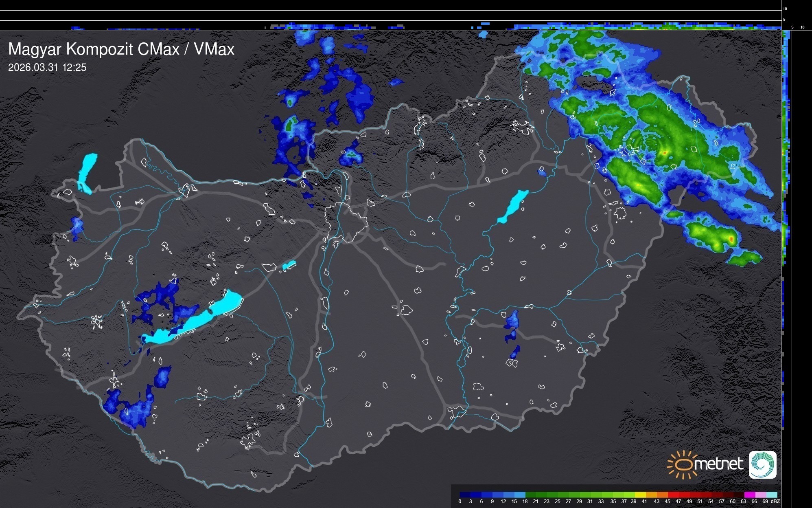Select the yellow 39 dBZ legend swatch
Screen dimensions: 812x508
[x=640, y=495]
